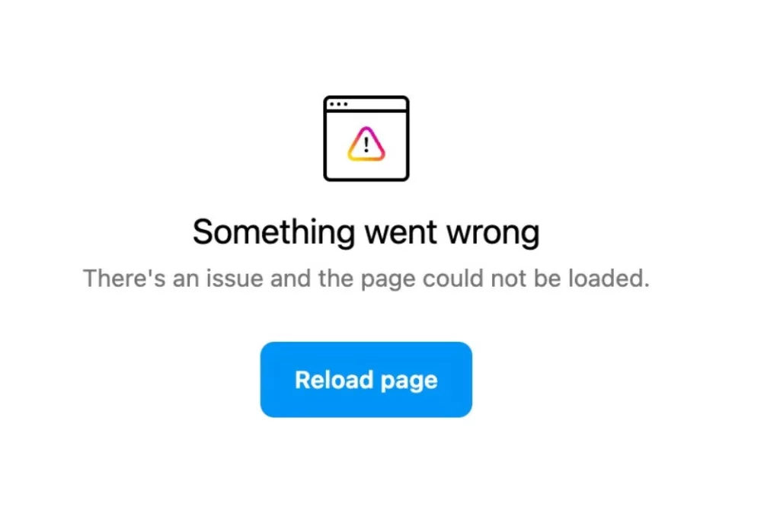The height and width of the screenshot is (532, 780).
Task: Click the word went in the heading
Action: pos(401,233)
